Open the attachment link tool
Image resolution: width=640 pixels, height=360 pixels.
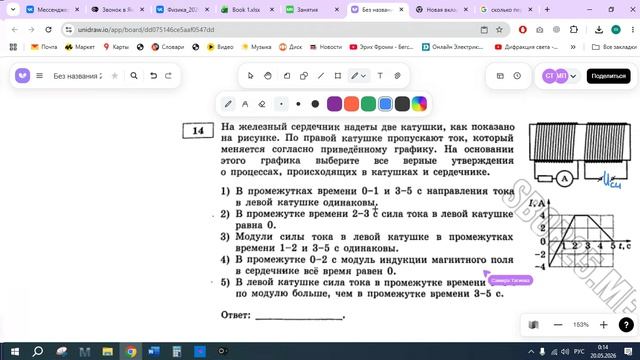pos(398,76)
